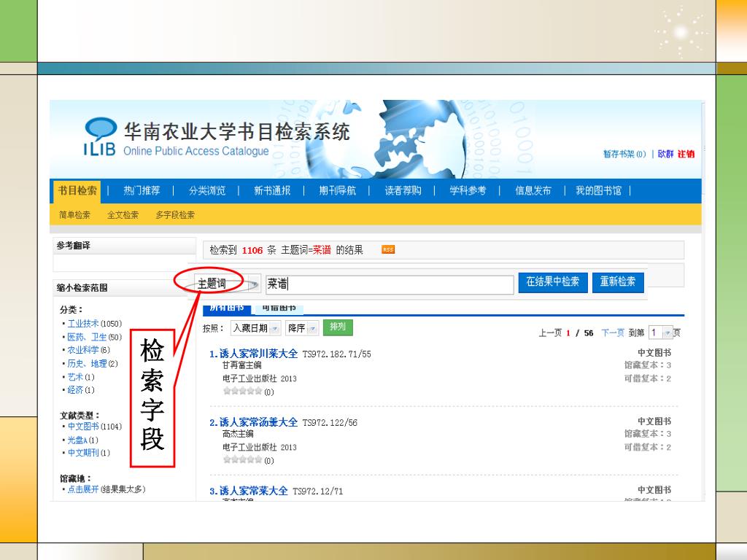Viewport: 747px width, 560px height.
Task: Open 暂存书架 (0) link
Action: pyautogui.click(x=624, y=154)
